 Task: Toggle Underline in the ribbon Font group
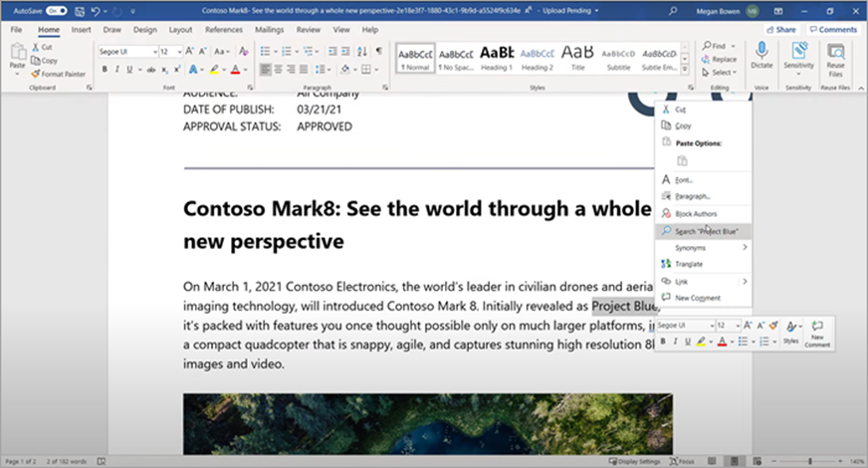pos(129,70)
